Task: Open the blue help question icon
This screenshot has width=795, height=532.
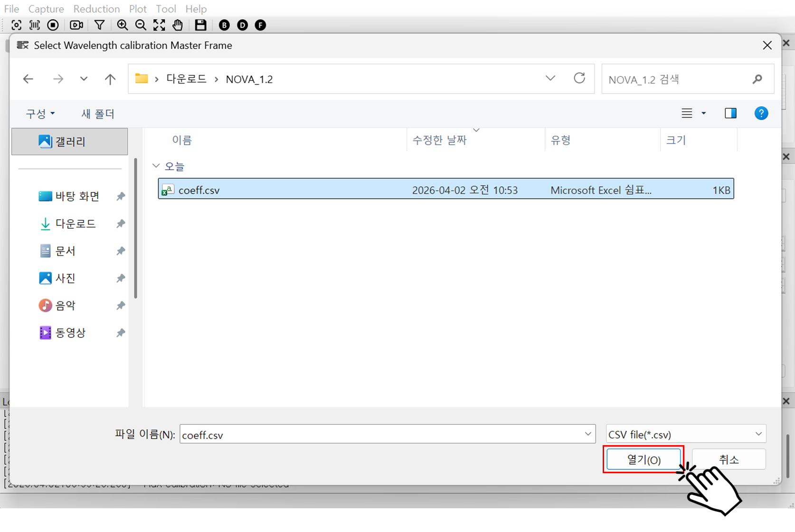Action: [x=761, y=113]
